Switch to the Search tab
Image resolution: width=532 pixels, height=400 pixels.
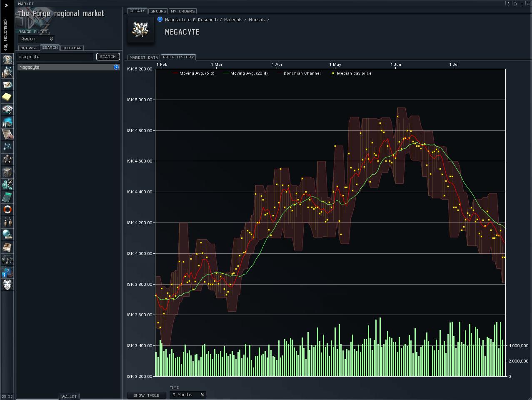50,47
